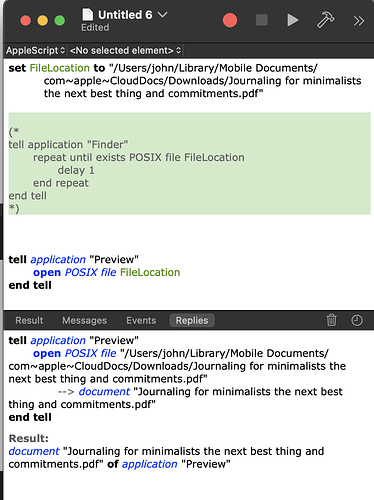Viewport: 374px width, 500px height.
Task: Click the yellow minimize window button
Action: (x=43, y=21)
